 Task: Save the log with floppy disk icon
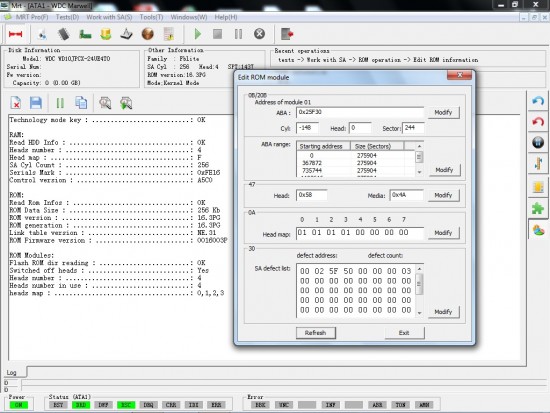36,103
